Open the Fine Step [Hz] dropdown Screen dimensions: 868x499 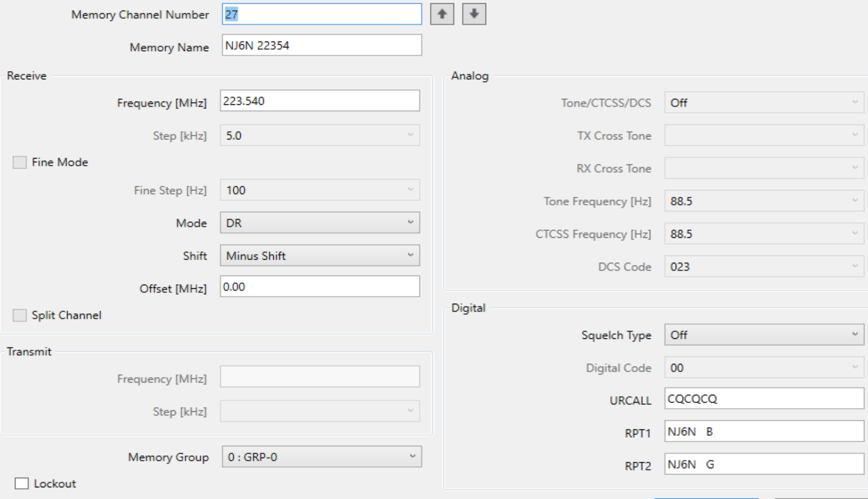[320, 190]
